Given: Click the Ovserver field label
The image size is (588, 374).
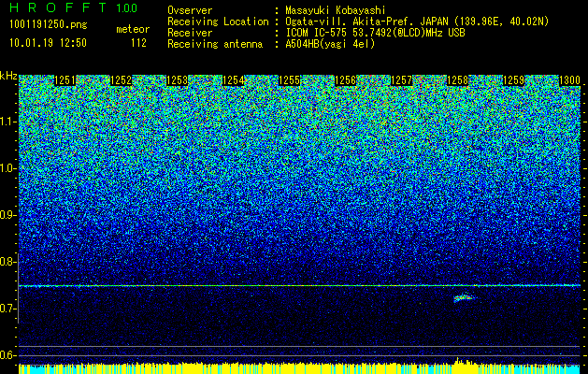Looking at the screenshot, I should click(190, 10).
